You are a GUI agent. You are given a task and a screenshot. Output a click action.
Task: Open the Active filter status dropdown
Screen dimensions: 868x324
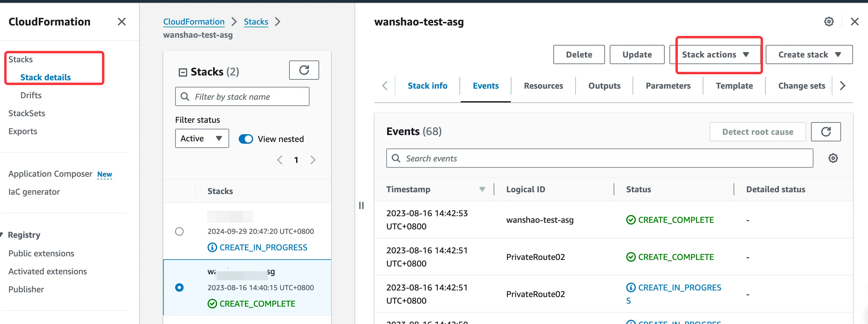pos(202,138)
